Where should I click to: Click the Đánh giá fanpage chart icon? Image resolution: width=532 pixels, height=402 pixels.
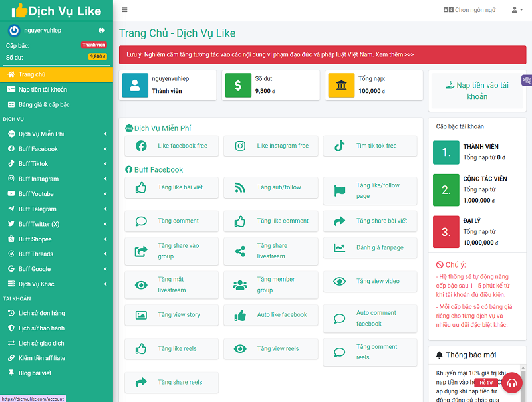pyautogui.click(x=339, y=248)
